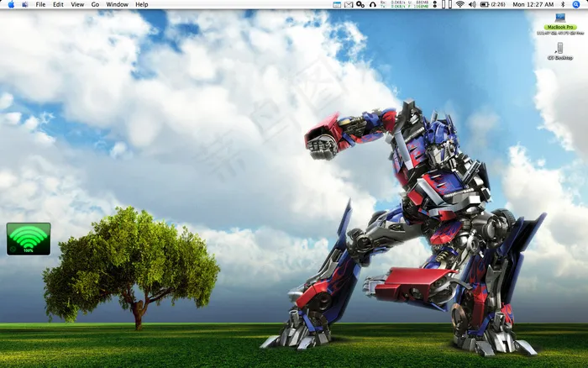The image size is (588, 368).
Task: Open Spotlight search
Action: pyautogui.click(x=576, y=4)
